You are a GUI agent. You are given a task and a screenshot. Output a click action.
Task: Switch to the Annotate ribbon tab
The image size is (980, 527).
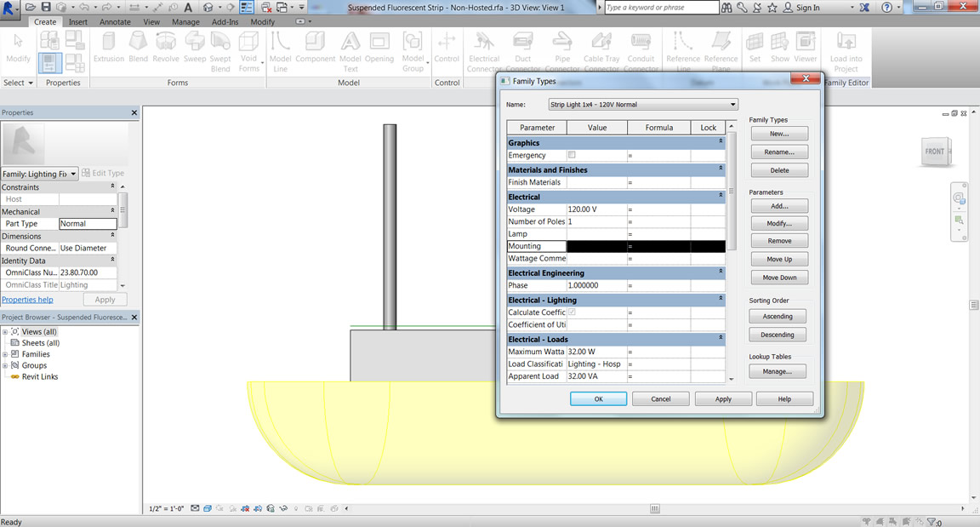[115, 22]
